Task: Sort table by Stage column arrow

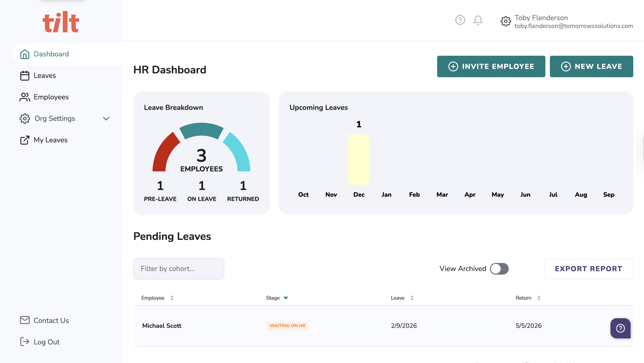Action: pos(286,298)
